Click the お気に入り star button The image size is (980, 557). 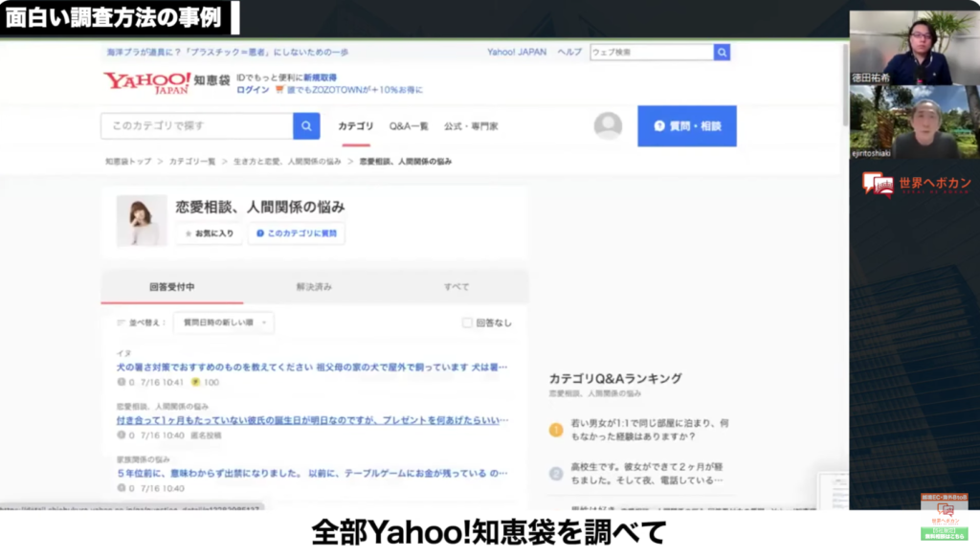click(209, 234)
